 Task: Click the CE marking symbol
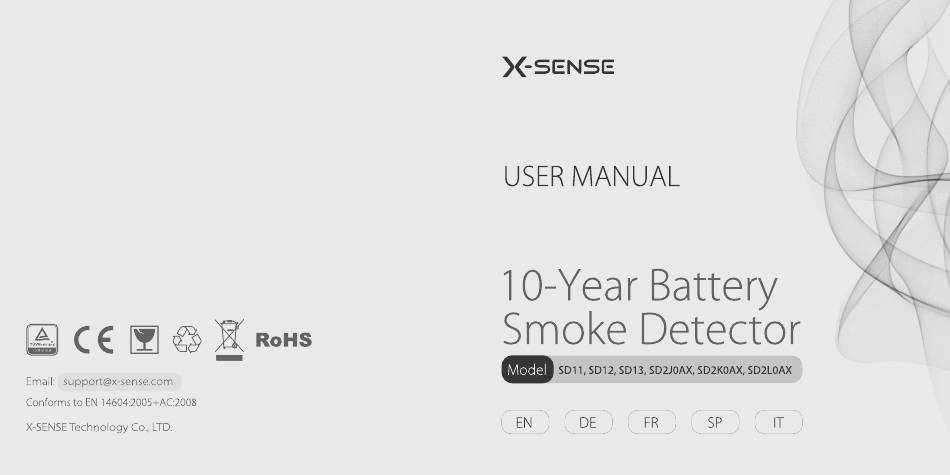tap(94, 340)
